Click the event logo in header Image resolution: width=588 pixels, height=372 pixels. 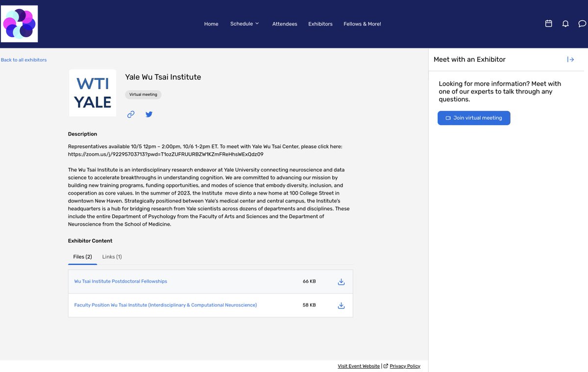(20, 24)
